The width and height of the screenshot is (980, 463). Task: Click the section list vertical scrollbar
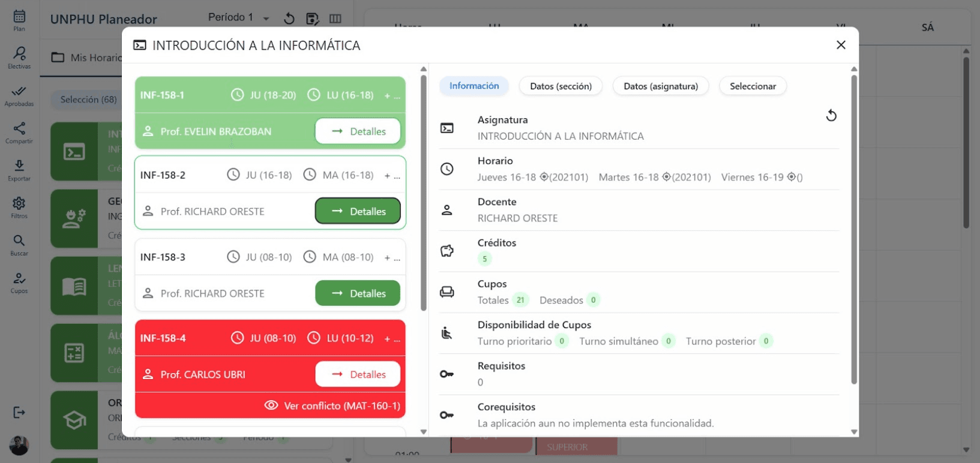click(x=423, y=192)
